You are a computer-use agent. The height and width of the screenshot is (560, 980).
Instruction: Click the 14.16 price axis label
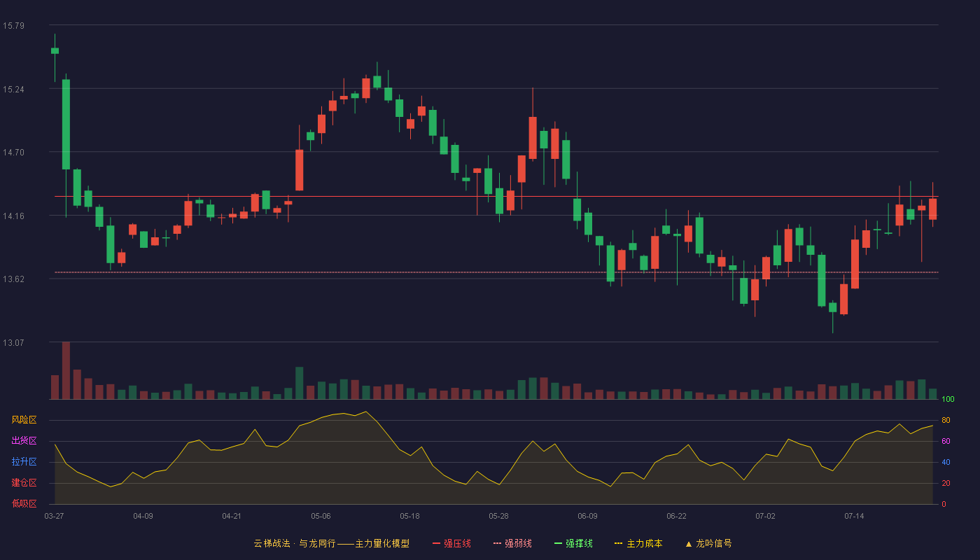point(13,216)
